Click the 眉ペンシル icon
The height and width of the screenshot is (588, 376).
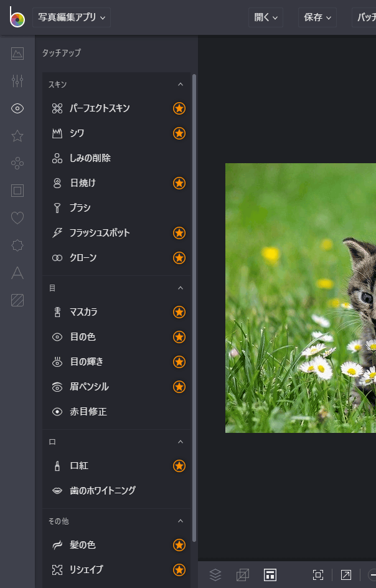(57, 387)
